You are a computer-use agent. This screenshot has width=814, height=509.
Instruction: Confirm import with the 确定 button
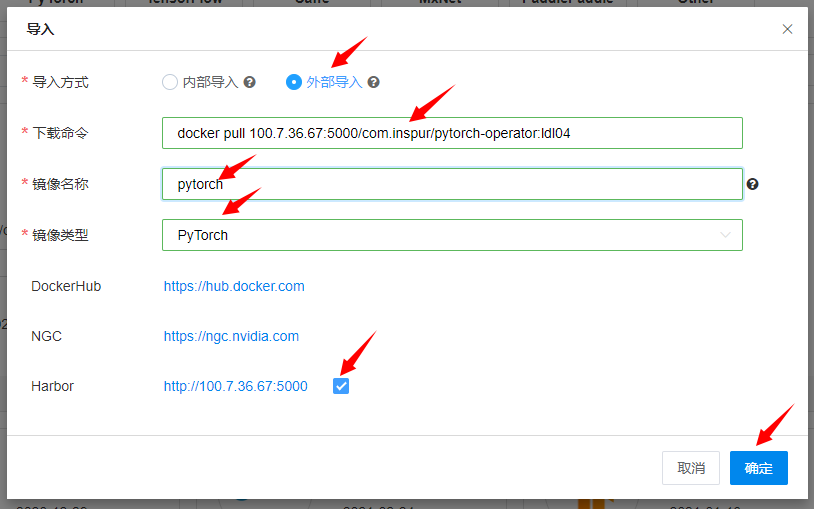coord(758,468)
